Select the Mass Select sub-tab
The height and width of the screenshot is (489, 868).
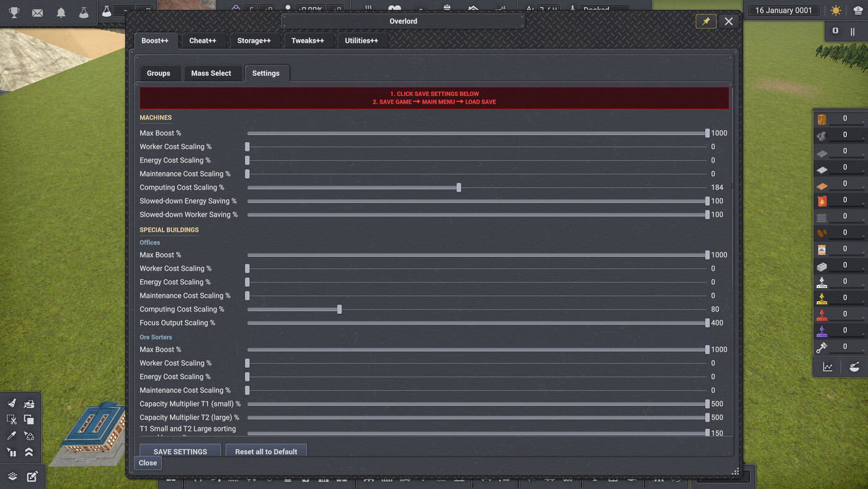[x=211, y=73]
